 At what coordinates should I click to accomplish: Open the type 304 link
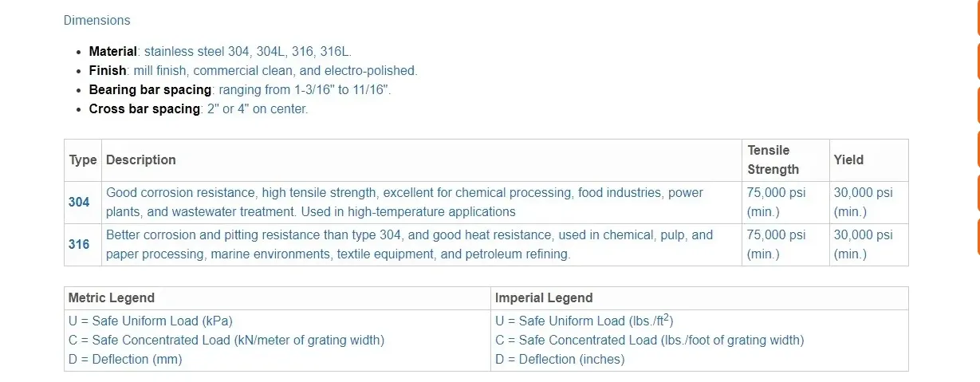79,203
